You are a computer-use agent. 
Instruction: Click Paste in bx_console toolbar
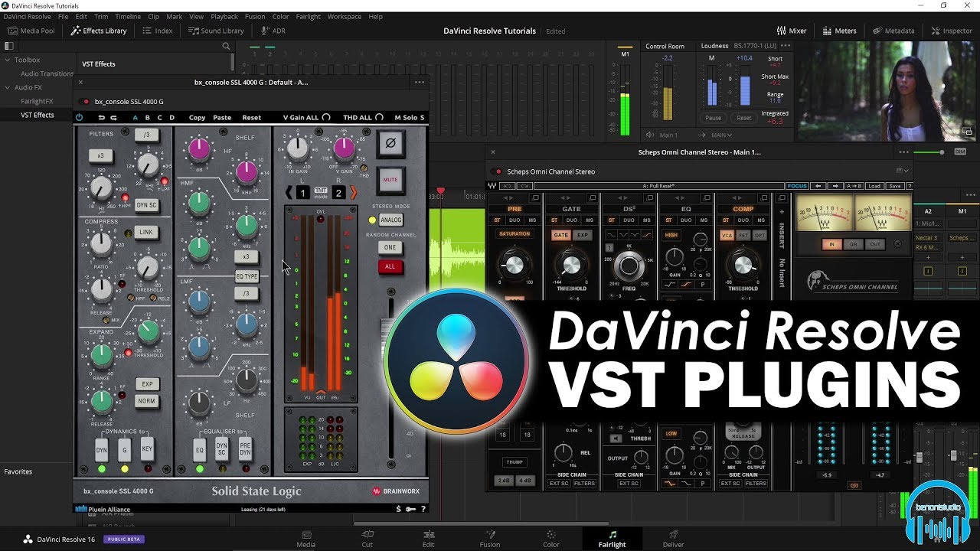coord(222,118)
